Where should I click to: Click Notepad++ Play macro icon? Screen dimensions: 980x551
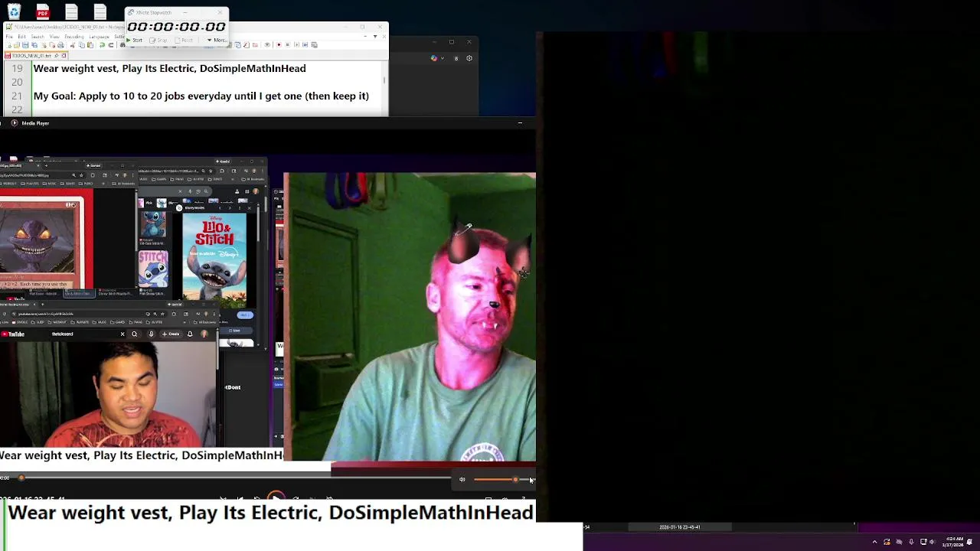297,44
